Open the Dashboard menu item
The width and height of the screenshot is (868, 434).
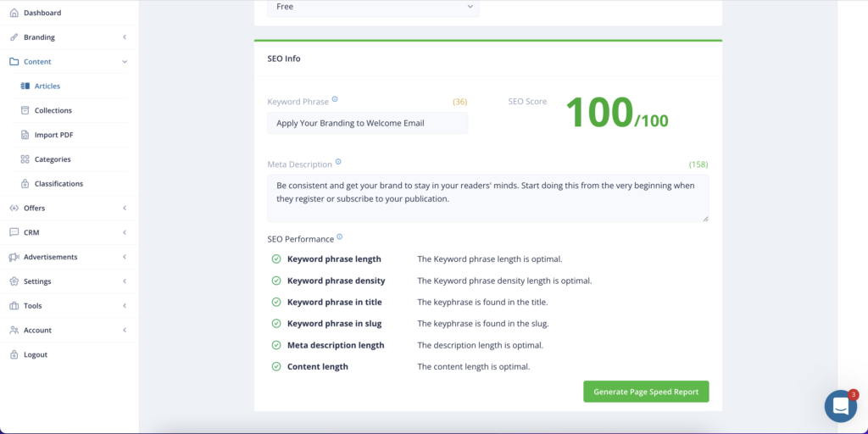pyautogui.click(x=70, y=13)
